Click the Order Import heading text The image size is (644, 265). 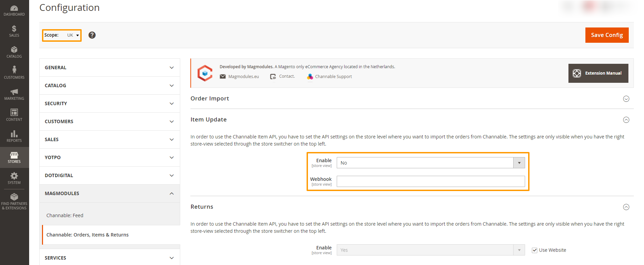210,98
